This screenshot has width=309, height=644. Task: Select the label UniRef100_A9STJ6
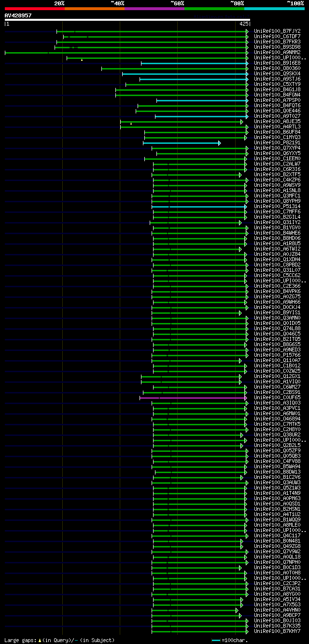click(277, 79)
